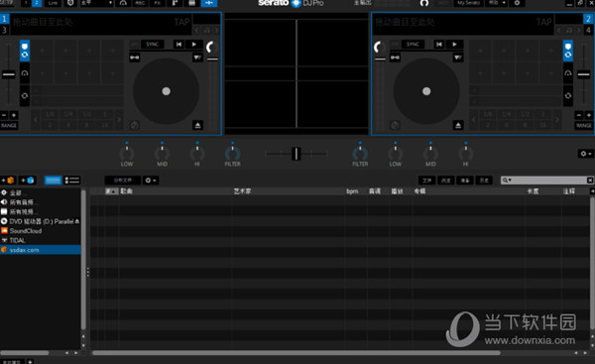Jump to track start on left deck

[x=178, y=45]
